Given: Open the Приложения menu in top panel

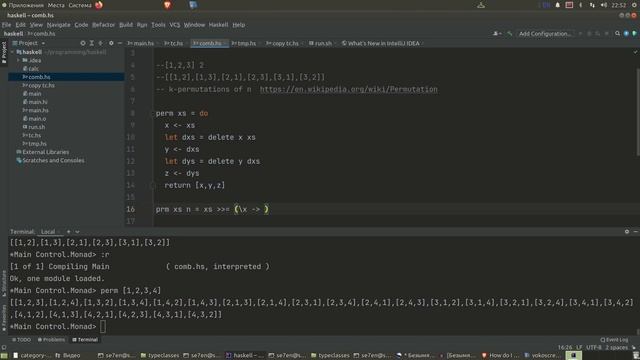Looking at the screenshot, I should (x=26, y=5).
